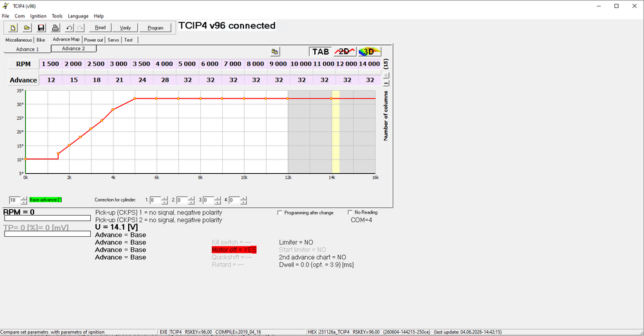
Task: Select the Advance 2 sub-tab
Action: click(73, 48)
